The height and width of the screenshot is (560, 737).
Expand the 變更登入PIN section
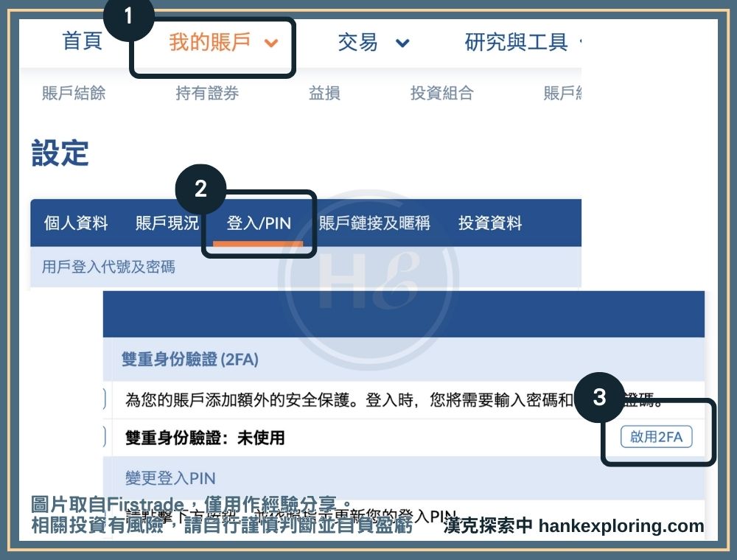[x=170, y=478]
